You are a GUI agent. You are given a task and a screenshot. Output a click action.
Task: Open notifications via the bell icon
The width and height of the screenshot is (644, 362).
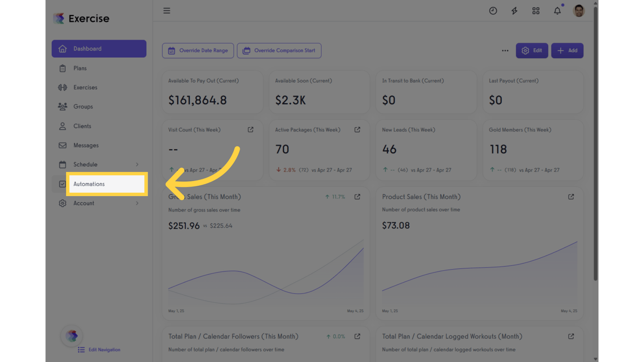557,10
